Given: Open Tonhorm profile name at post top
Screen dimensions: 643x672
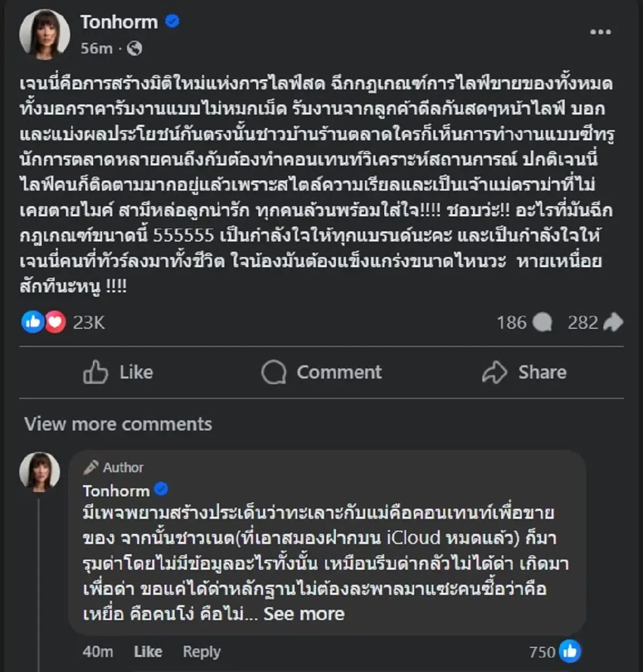Looking at the screenshot, I should (x=119, y=22).
